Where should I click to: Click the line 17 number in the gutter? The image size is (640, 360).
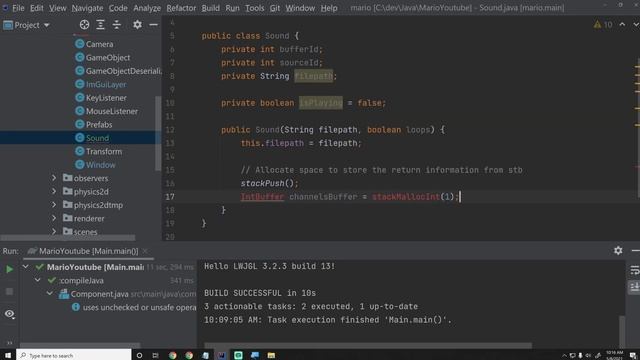tap(170, 197)
